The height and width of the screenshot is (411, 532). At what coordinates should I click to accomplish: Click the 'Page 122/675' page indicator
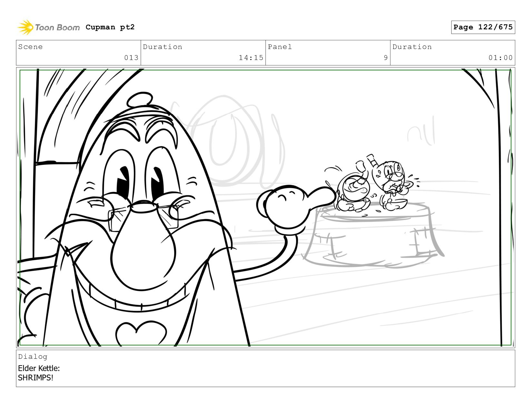[x=483, y=27]
